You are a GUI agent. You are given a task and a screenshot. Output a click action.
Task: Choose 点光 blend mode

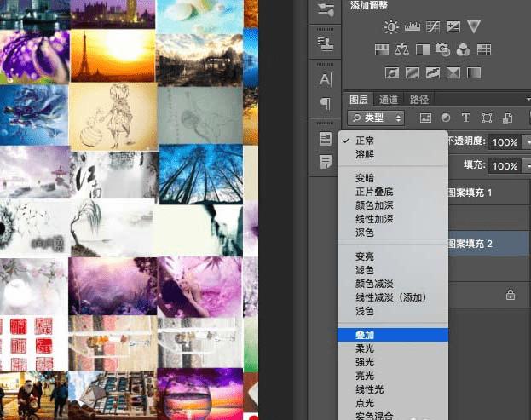click(x=393, y=403)
